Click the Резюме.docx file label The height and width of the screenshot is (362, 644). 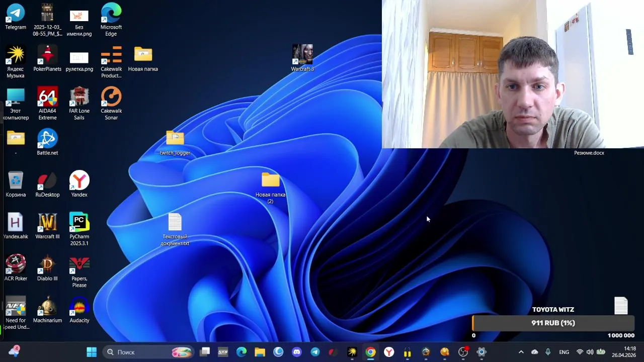[x=589, y=153]
